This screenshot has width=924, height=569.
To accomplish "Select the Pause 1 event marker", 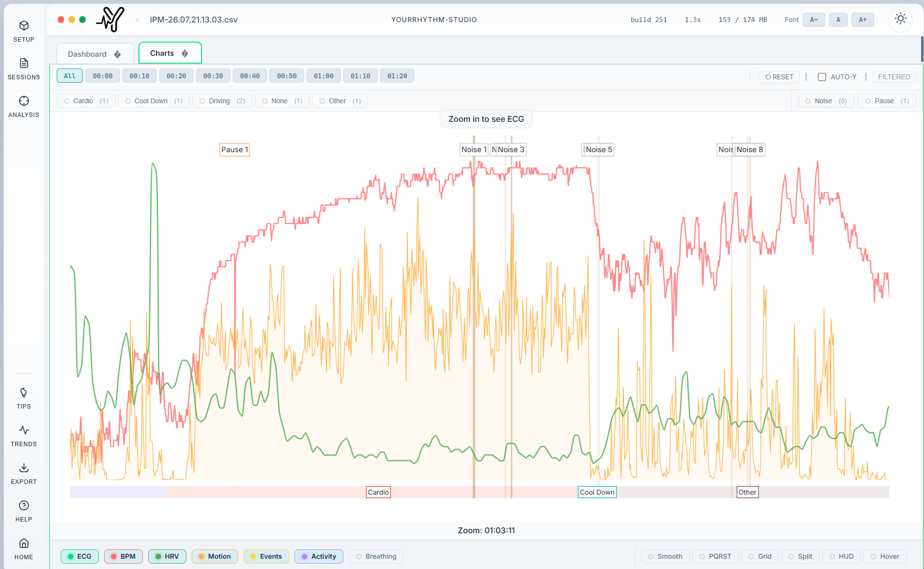I will click(235, 150).
